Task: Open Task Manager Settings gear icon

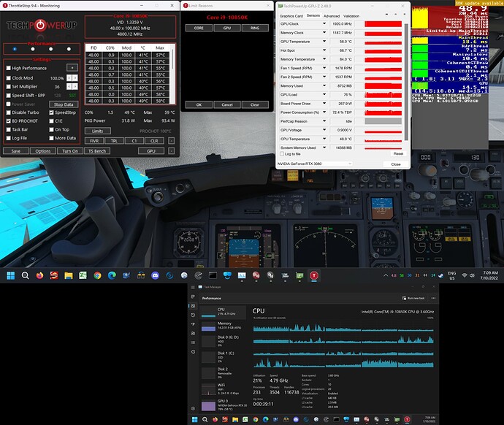Action: coord(193,409)
